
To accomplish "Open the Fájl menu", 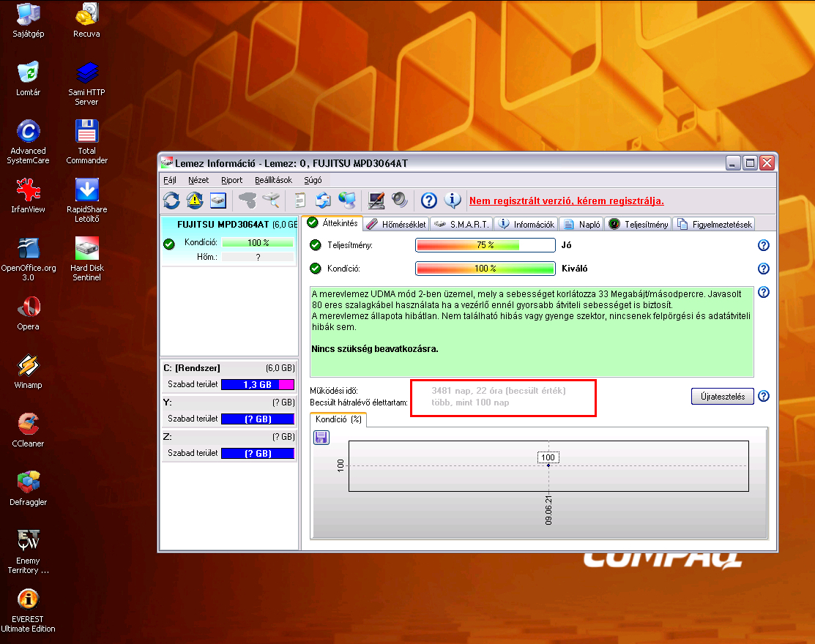I will tap(170, 180).
